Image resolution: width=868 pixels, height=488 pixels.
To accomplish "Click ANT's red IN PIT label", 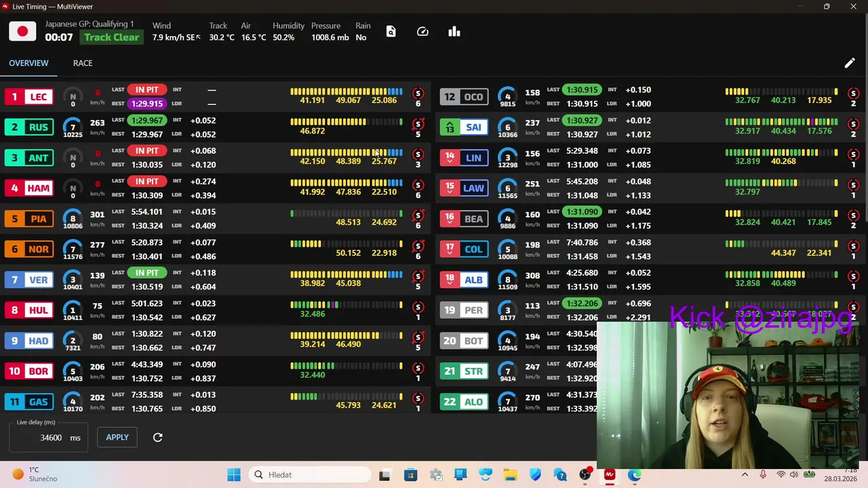I will [x=147, y=151].
